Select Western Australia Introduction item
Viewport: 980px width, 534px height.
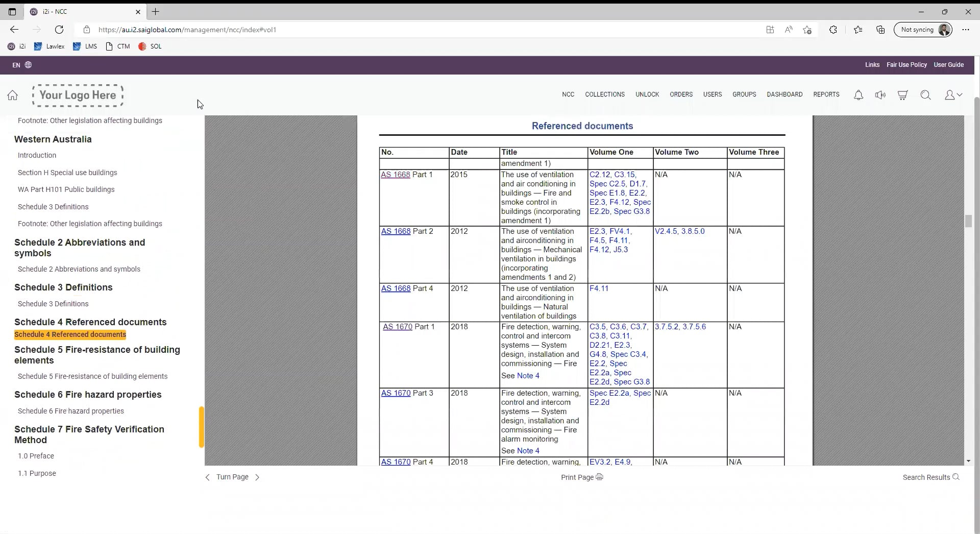click(37, 155)
